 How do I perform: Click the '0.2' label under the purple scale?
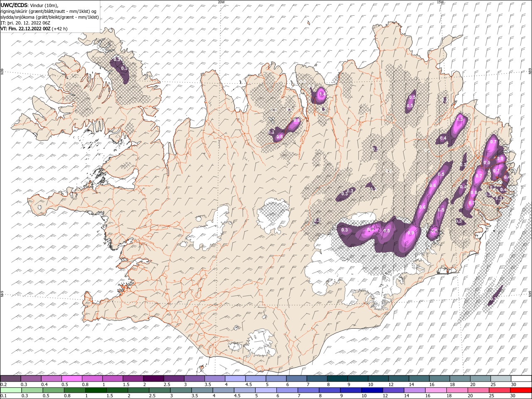(3, 384)
